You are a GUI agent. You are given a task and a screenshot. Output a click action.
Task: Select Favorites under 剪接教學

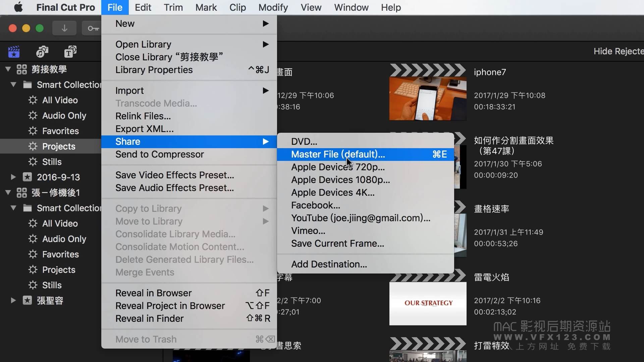click(x=60, y=131)
